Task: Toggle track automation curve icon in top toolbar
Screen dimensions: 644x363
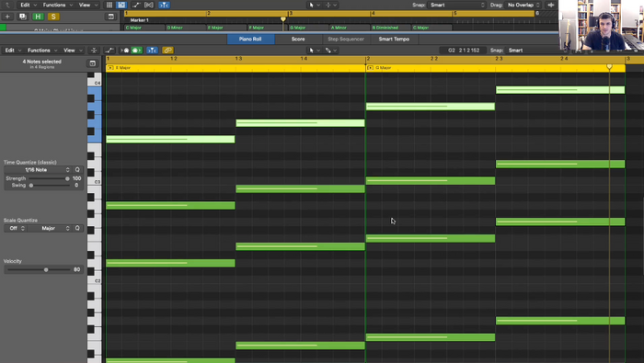Action: click(x=136, y=5)
